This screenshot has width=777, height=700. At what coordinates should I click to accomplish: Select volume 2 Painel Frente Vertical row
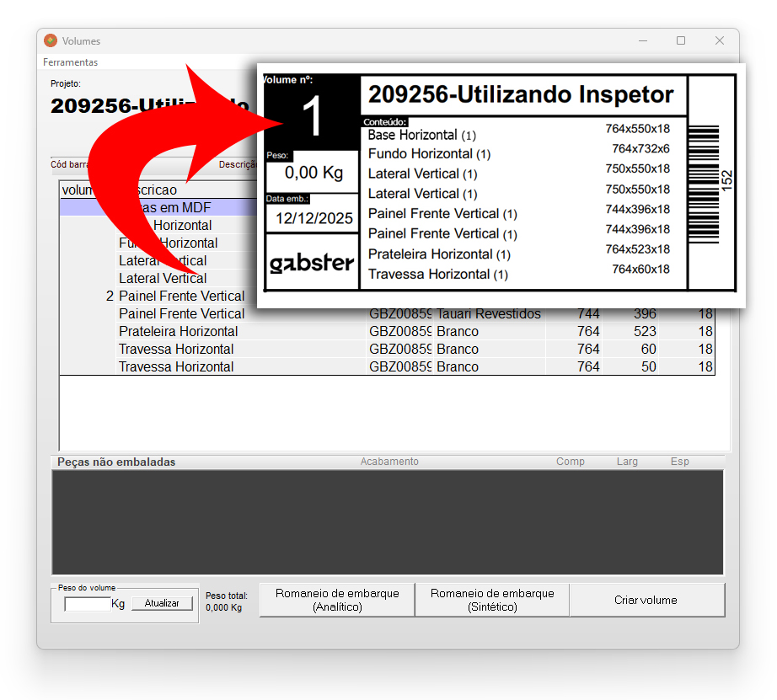(181, 296)
